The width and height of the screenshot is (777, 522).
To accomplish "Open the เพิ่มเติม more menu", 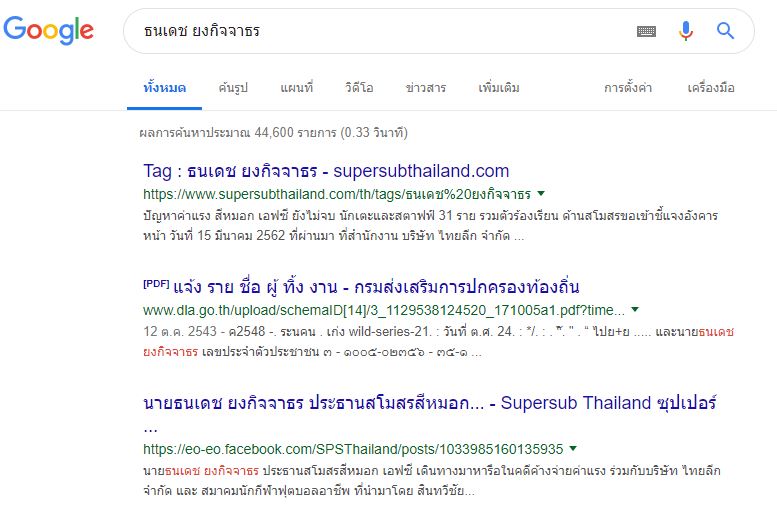I will point(499,88).
